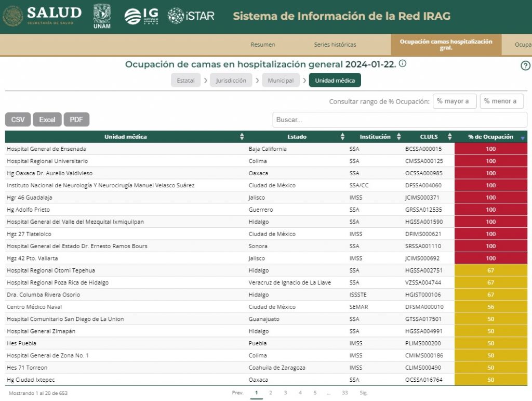
Task: Switch to the Resumen tab
Action: [x=263, y=45]
